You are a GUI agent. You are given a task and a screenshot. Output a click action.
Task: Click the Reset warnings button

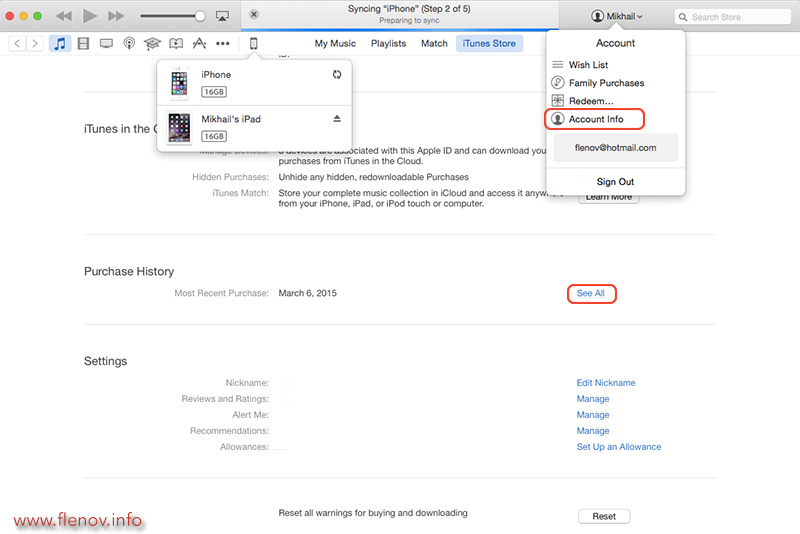click(604, 516)
